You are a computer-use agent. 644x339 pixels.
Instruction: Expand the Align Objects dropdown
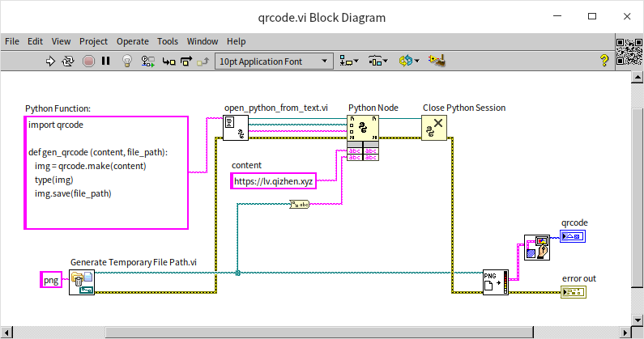point(350,61)
